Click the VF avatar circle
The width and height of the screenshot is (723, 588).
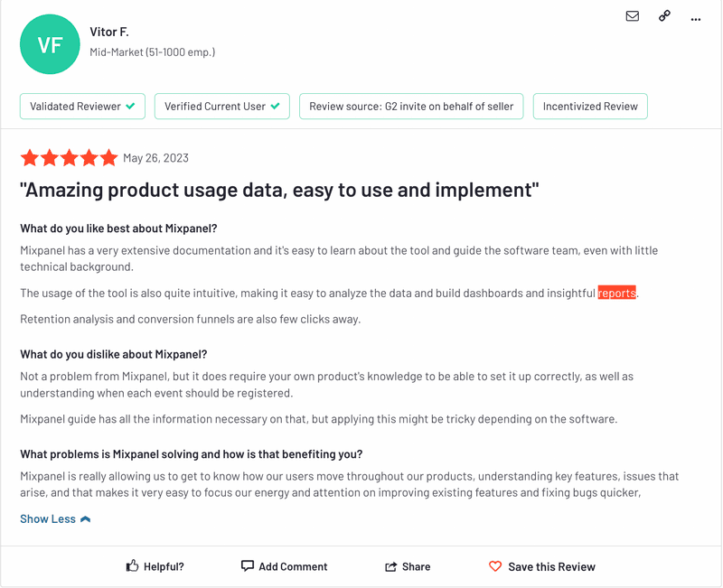tap(50, 43)
